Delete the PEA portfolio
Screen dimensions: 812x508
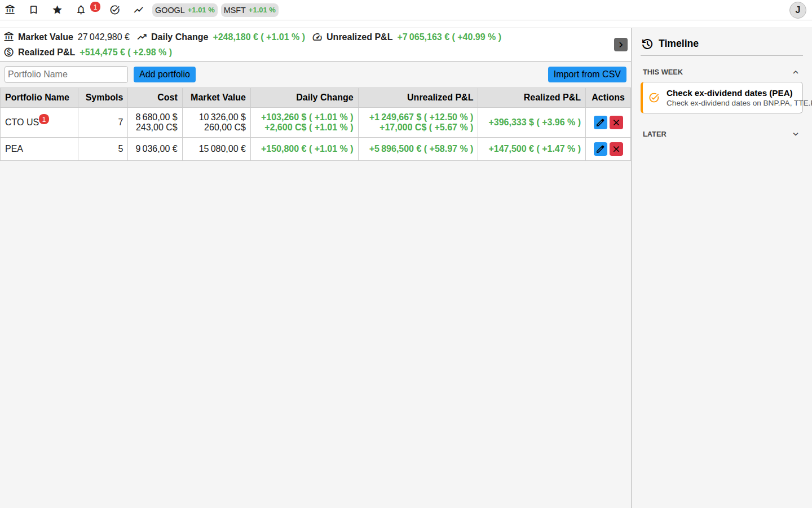[616, 149]
